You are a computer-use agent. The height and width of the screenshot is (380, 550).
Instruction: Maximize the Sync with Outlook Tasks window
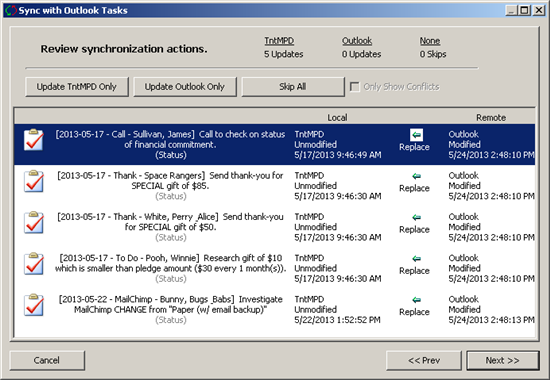525,10
